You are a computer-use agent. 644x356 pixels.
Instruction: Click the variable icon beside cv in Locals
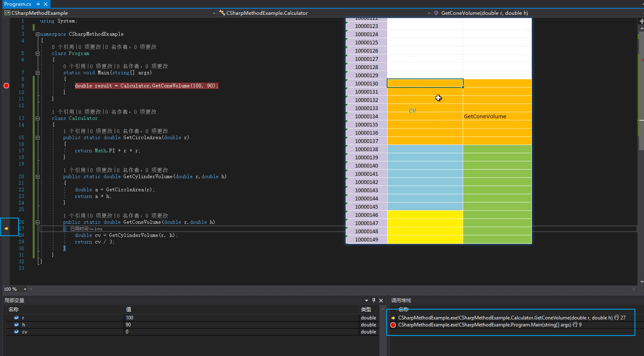(x=16, y=332)
